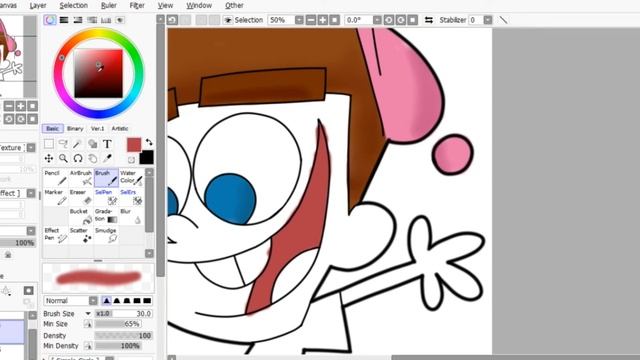Select the Eraser tool
Screen dimensions: 640x360
tap(81, 197)
